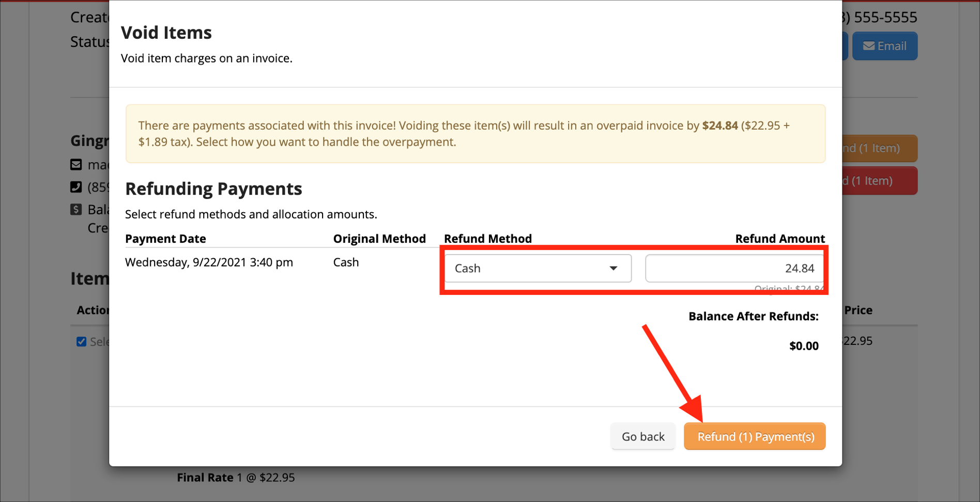Click the Refund Amount field showing 24.84
This screenshot has width=980, height=502.
(x=734, y=269)
